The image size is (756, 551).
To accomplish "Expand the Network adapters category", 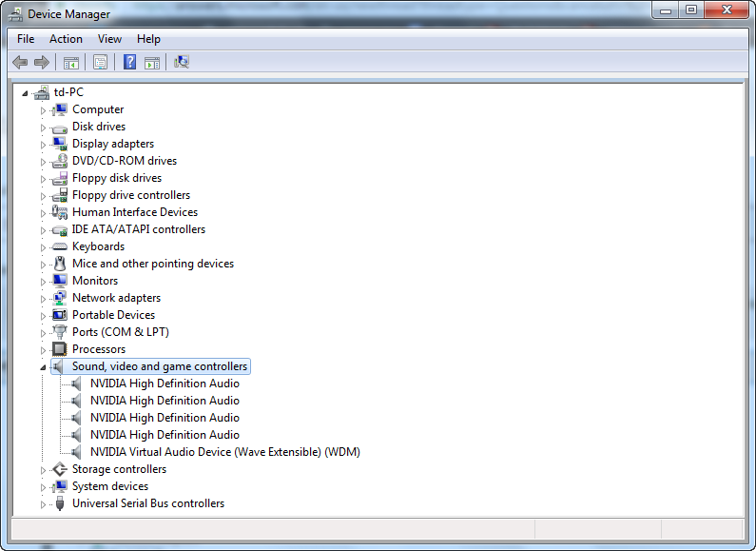I will (43, 299).
